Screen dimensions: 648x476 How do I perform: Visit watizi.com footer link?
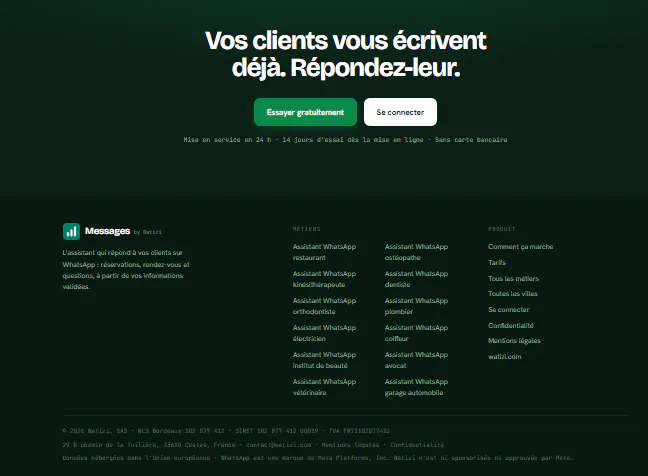(x=505, y=357)
